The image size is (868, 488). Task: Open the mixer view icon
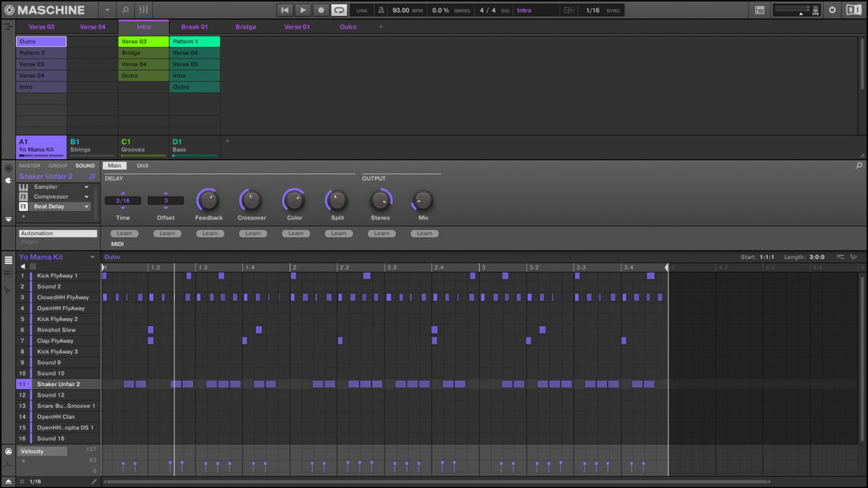[144, 10]
